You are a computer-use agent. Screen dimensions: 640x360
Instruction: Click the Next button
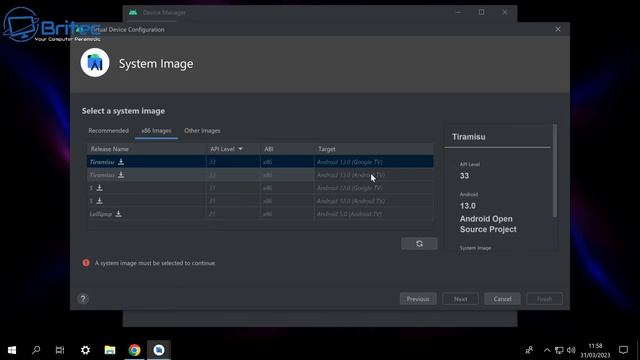coord(460,299)
